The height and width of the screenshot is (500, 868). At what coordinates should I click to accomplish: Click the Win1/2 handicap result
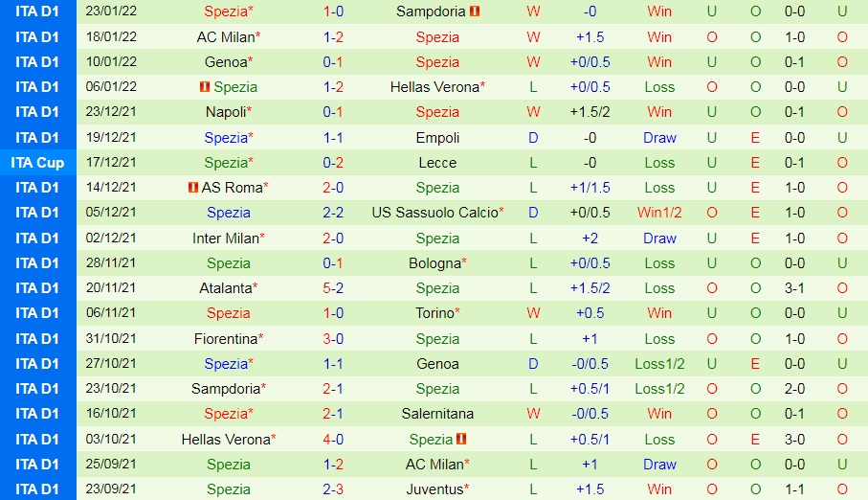[x=659, y=213]
